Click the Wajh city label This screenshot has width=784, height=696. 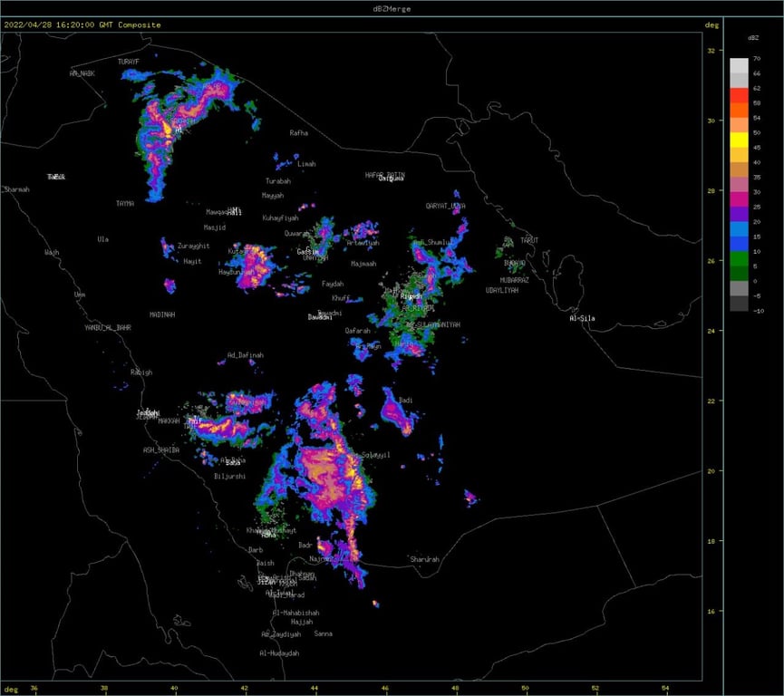[x=52, y=253]
